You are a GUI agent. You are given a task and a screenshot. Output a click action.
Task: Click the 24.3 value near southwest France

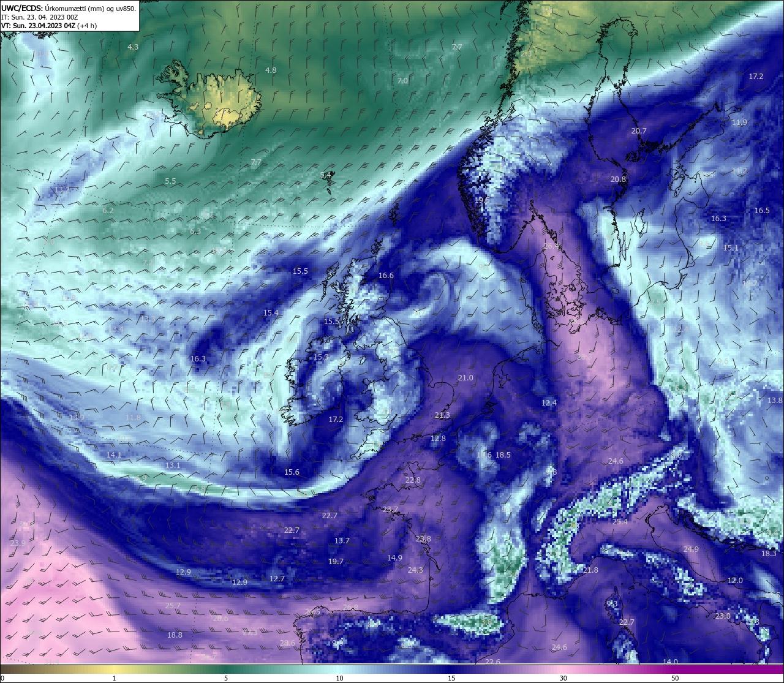[415, 570]
